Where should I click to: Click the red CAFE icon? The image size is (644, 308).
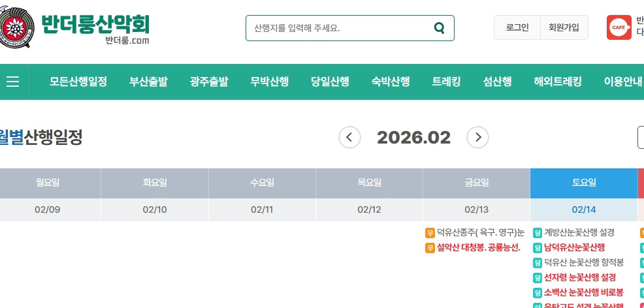click(x=619, y=27)
